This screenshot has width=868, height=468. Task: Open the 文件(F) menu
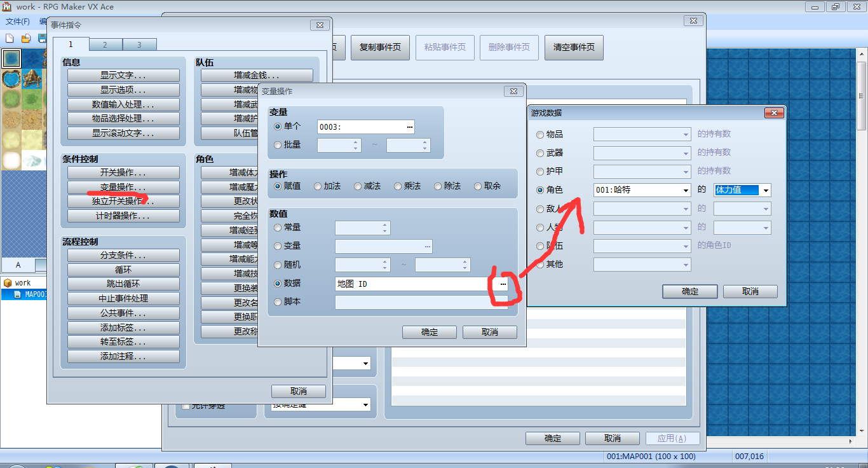(x=18, y=21)
